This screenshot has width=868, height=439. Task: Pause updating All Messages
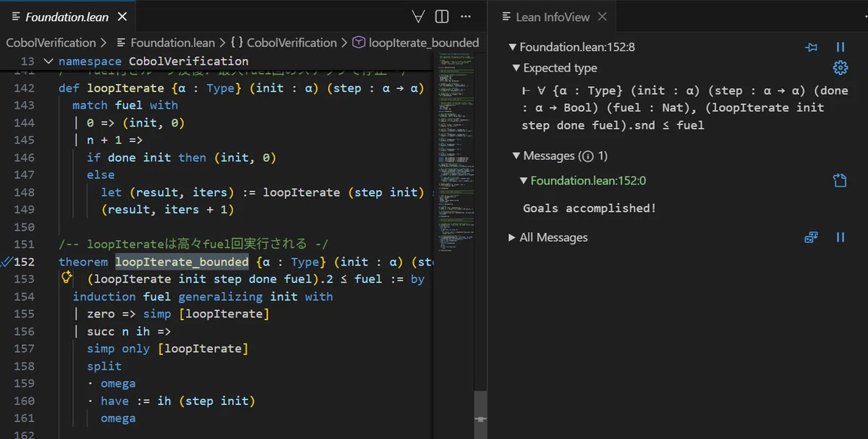point(841,237)
